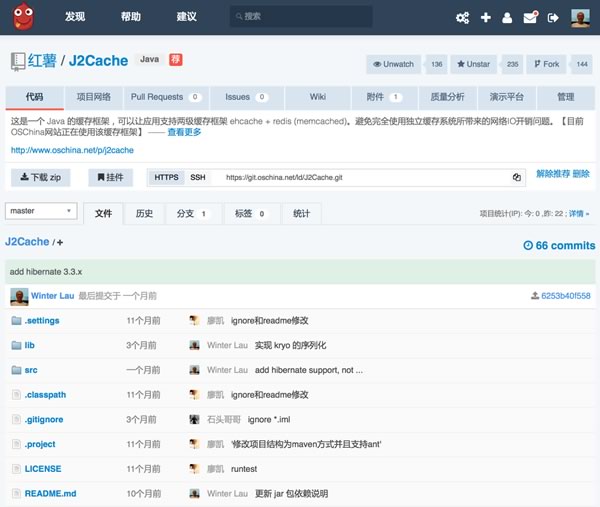Click the Fork button
The height and width of the screenshot is (507, 600).
546,64
